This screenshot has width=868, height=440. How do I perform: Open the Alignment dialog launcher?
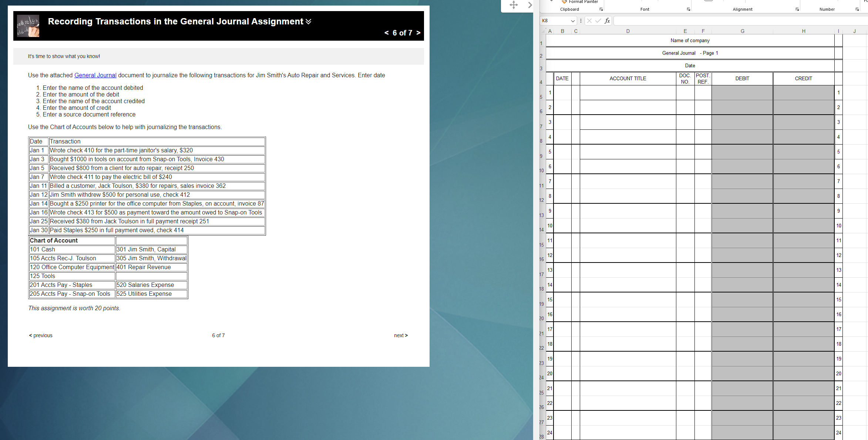(x=797, y=9)
